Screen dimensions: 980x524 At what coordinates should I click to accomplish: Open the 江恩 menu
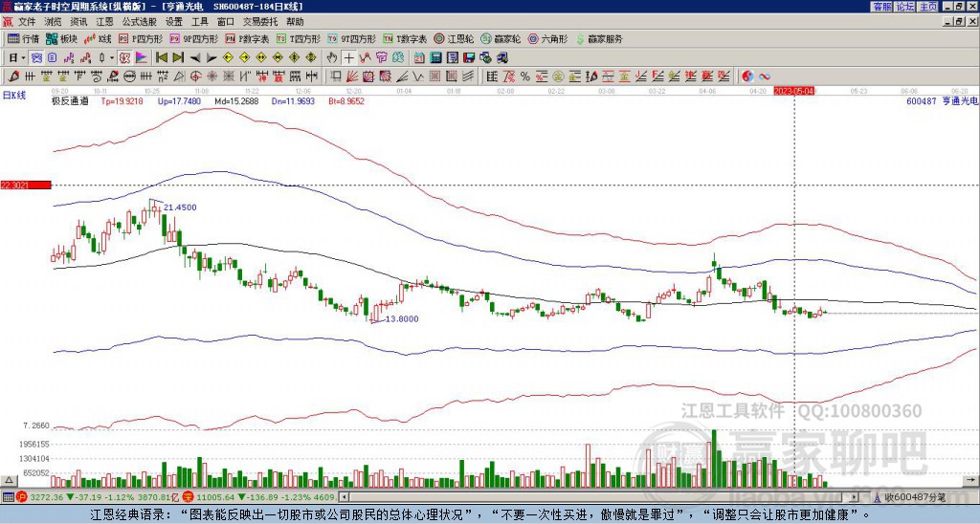[104, 22]
